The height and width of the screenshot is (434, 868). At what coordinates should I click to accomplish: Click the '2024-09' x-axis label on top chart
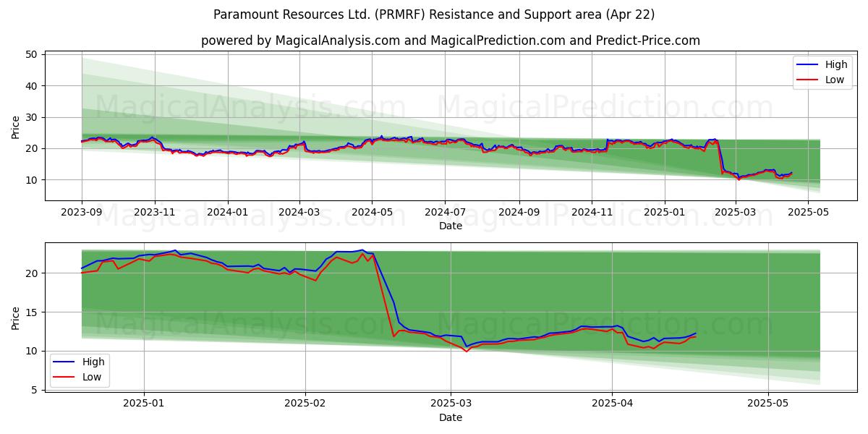click(x=519, y=213)
